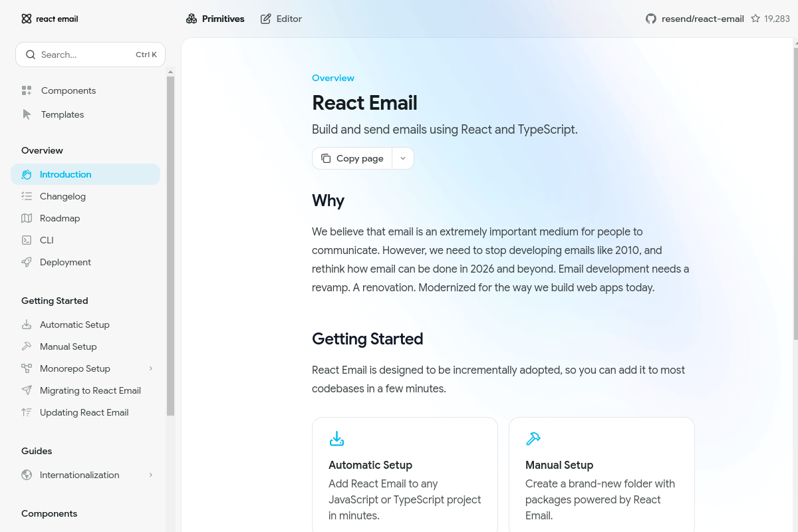This screenshot has width=798, height=532.
Task: Click the CLI terminal icon
Action: (x=27, y=240)
